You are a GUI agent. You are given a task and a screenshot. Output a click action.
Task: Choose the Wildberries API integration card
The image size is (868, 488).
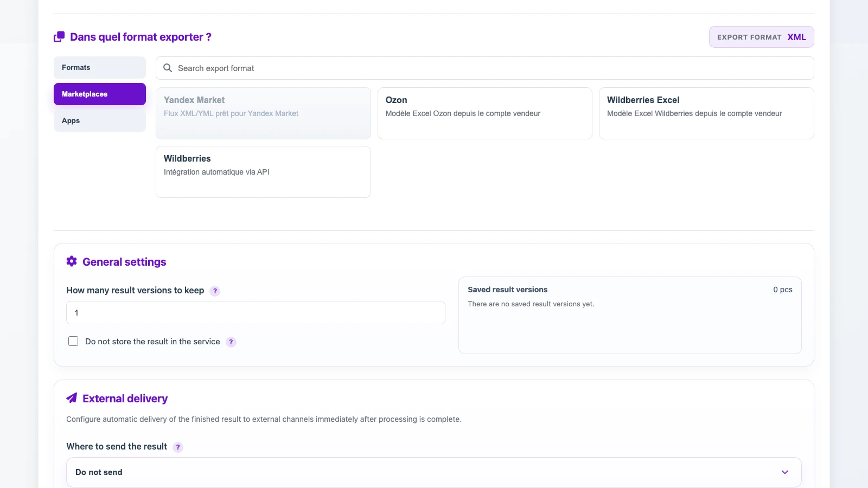[263, 172]
